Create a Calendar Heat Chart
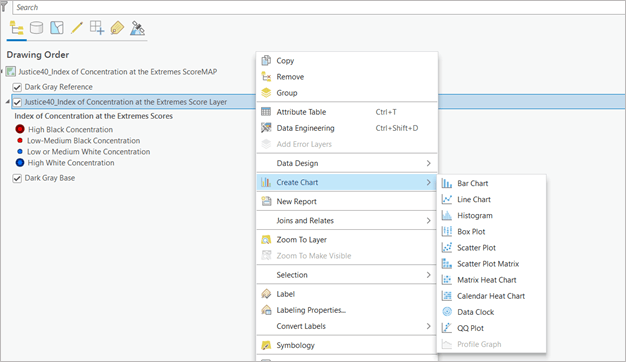 click(x=491, y=296)
